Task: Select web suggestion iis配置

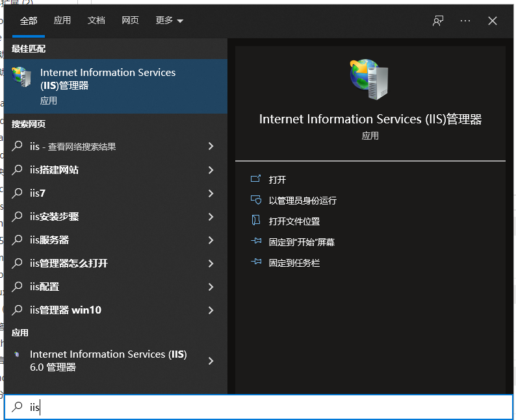Action: 116,286
